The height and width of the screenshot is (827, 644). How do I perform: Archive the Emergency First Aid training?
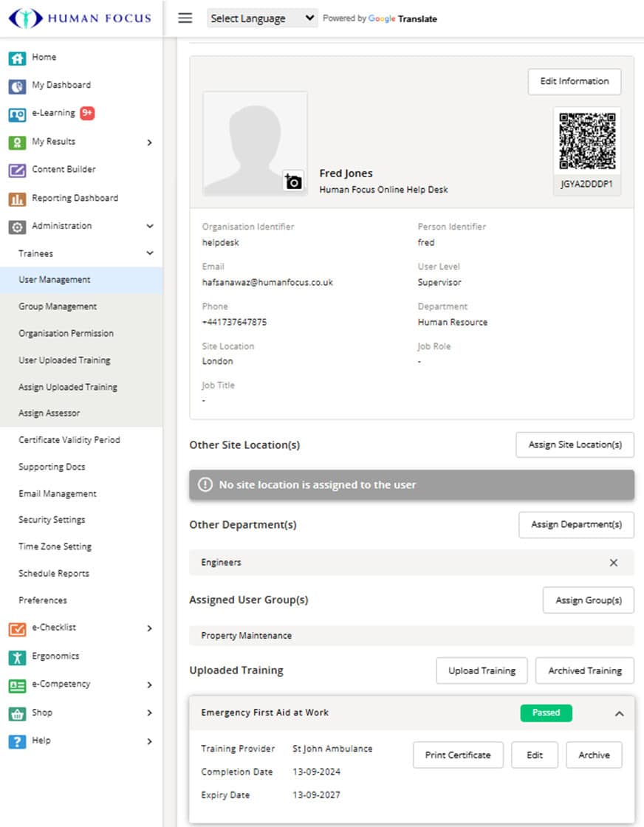click(594, 755)
